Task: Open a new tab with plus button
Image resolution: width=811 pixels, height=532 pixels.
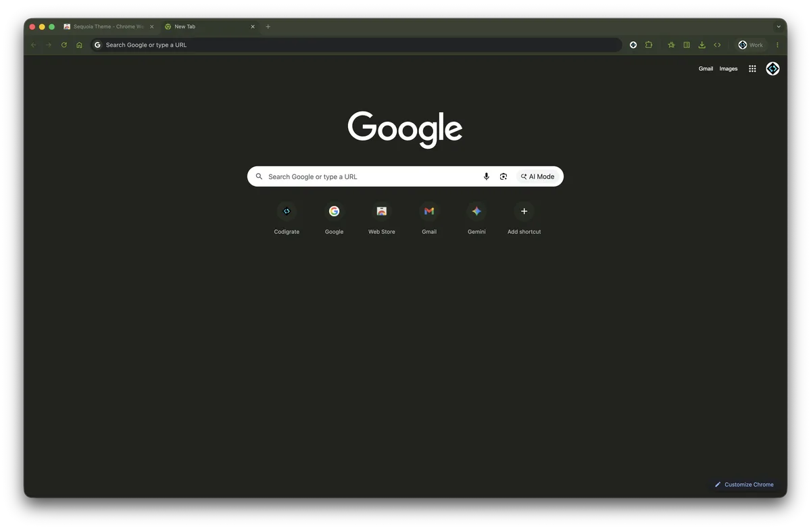Action: (268, 27)
